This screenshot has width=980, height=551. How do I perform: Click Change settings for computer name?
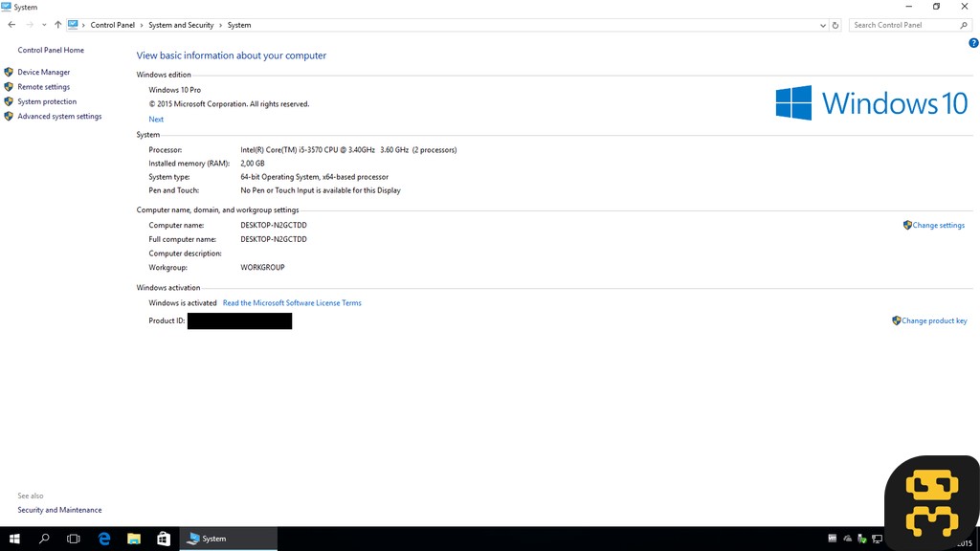[938, 226]
